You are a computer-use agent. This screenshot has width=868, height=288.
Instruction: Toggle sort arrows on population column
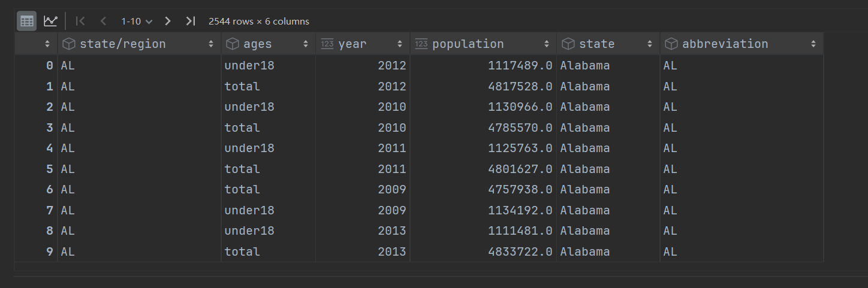(546, 44)
